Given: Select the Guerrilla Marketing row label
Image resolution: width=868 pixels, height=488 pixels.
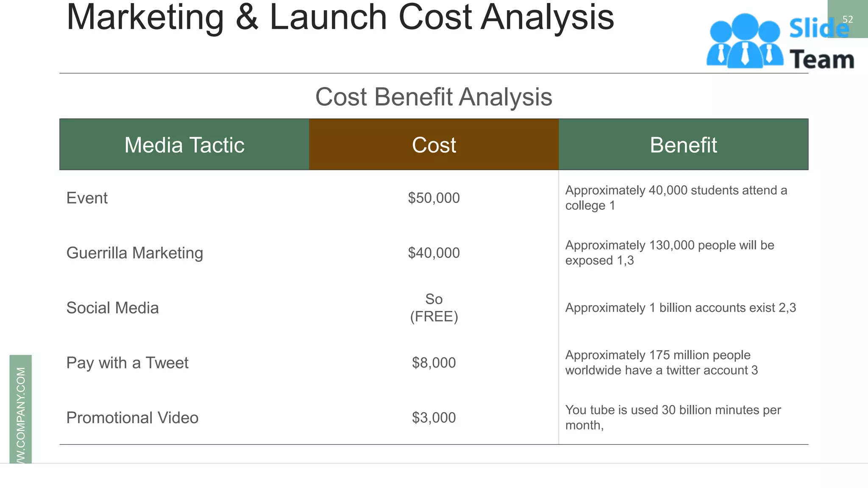Looking at the screenshot, I should pos(135,253).
